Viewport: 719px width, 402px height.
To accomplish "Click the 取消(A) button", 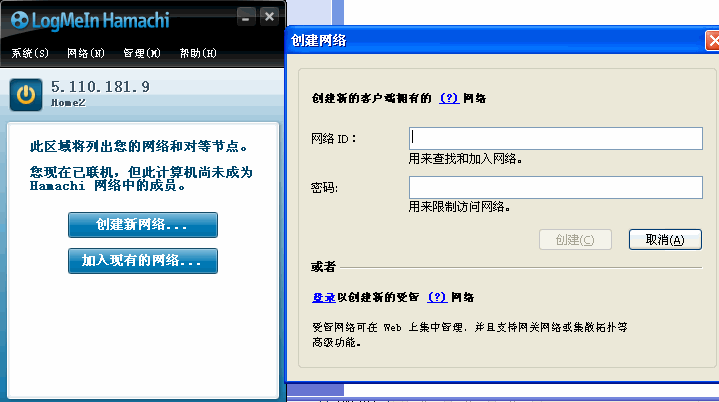I will pyautogui.click(x=665, y=240).
